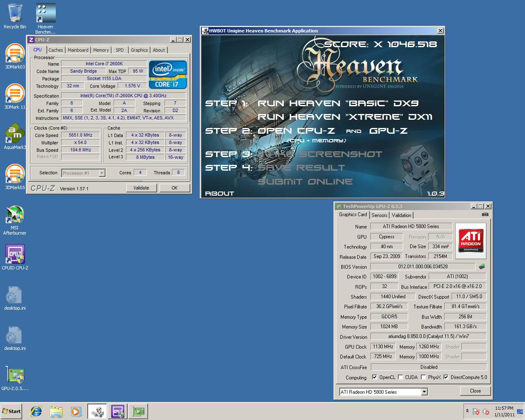
Task: Toggle the CUDA checkbox in GPU-Z
Action: (400, 377)
